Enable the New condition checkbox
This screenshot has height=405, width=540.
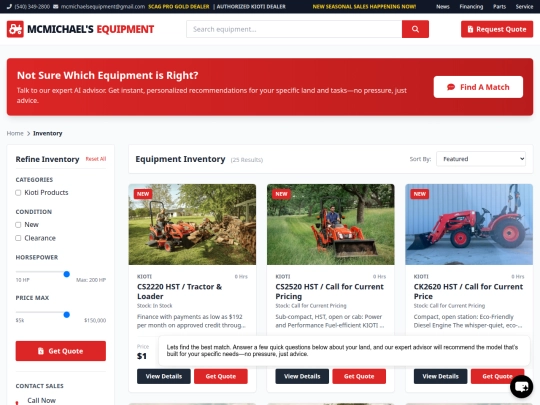(18, 225)
